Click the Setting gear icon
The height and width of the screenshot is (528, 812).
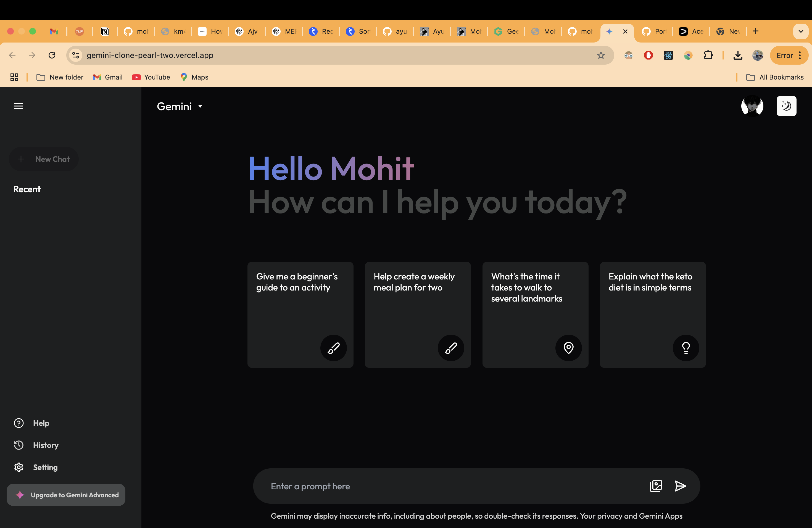(x=19, y=467)
